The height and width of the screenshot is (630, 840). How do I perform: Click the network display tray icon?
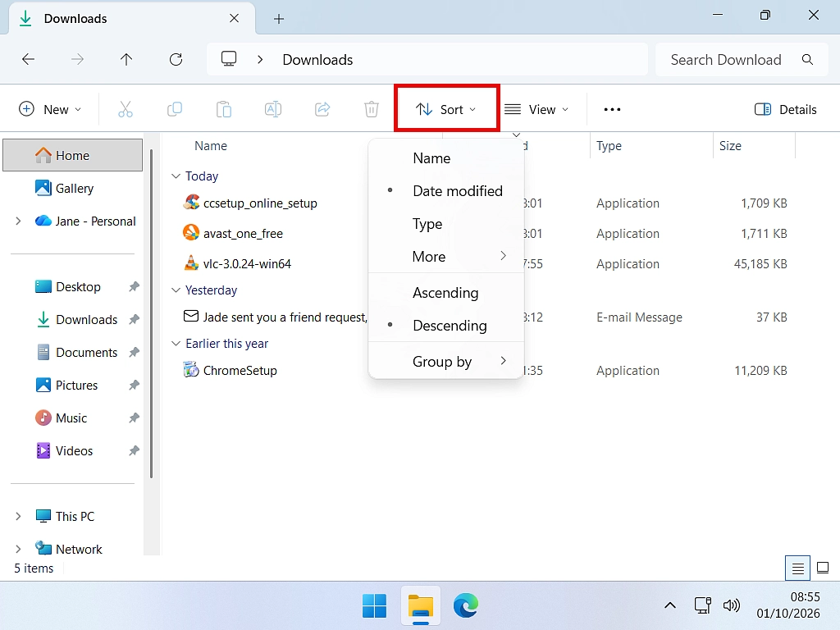tap(702, 605)
